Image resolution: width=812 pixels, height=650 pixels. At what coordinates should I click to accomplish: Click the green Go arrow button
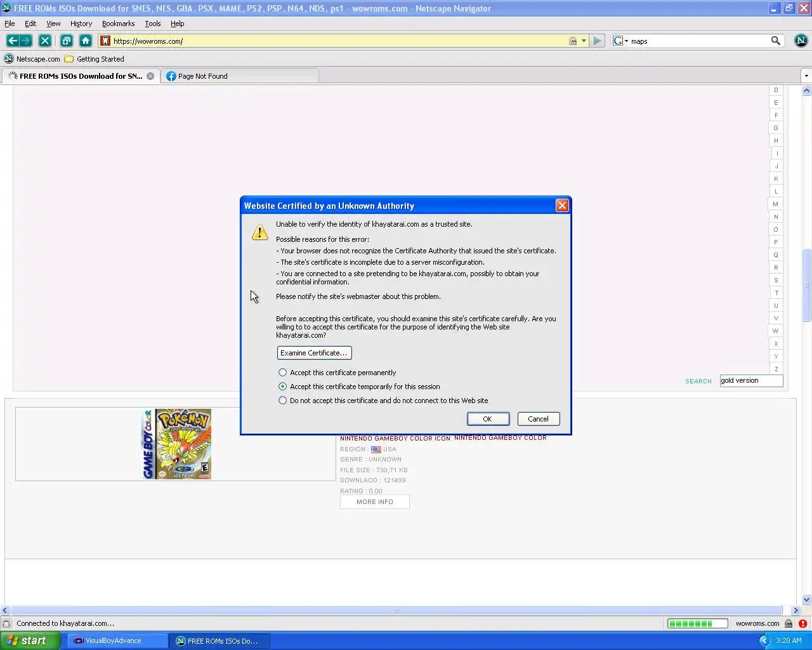(x=597, y=41)
